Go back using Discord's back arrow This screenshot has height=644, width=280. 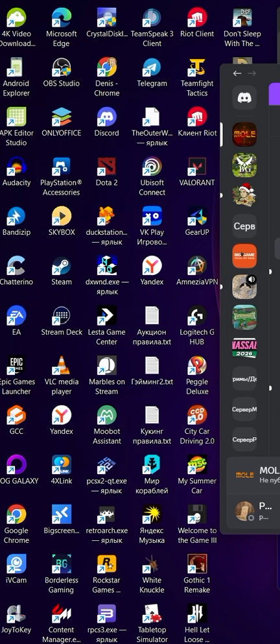[237, 73]
